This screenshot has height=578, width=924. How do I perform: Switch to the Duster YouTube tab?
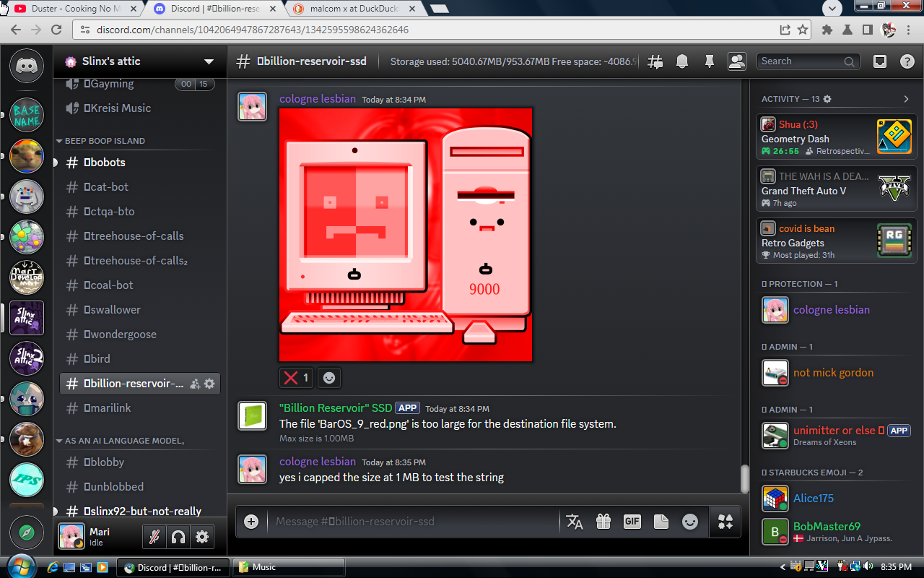(72, 9)
